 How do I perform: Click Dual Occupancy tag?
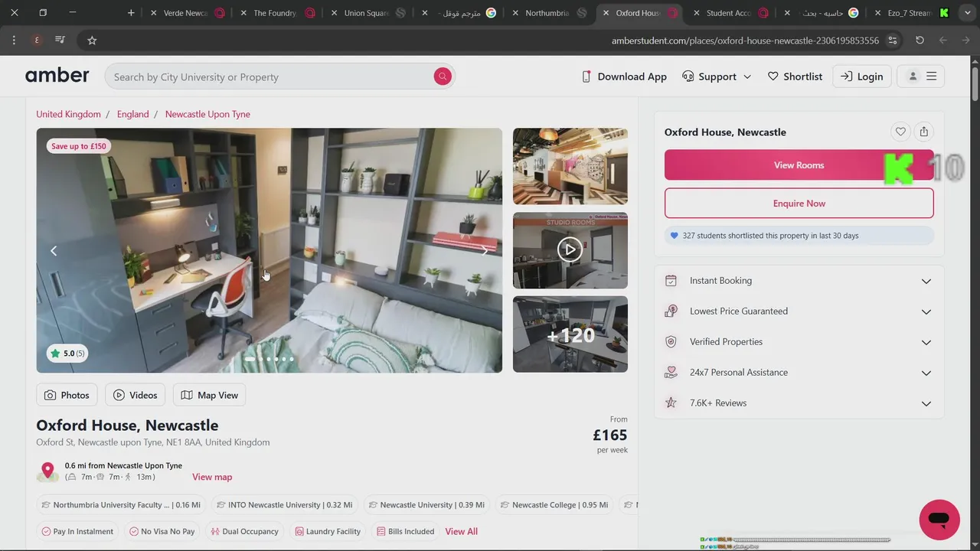pyautogui.click(x=244, y=531)
